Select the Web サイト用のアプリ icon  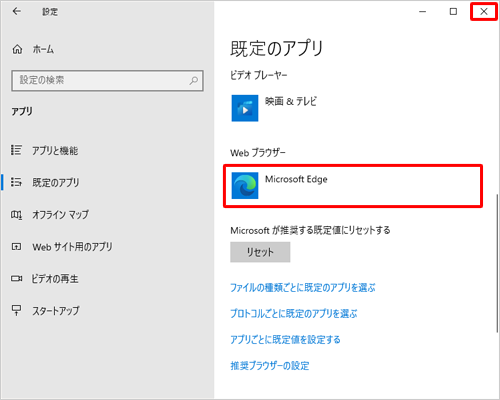pos(16,247)
